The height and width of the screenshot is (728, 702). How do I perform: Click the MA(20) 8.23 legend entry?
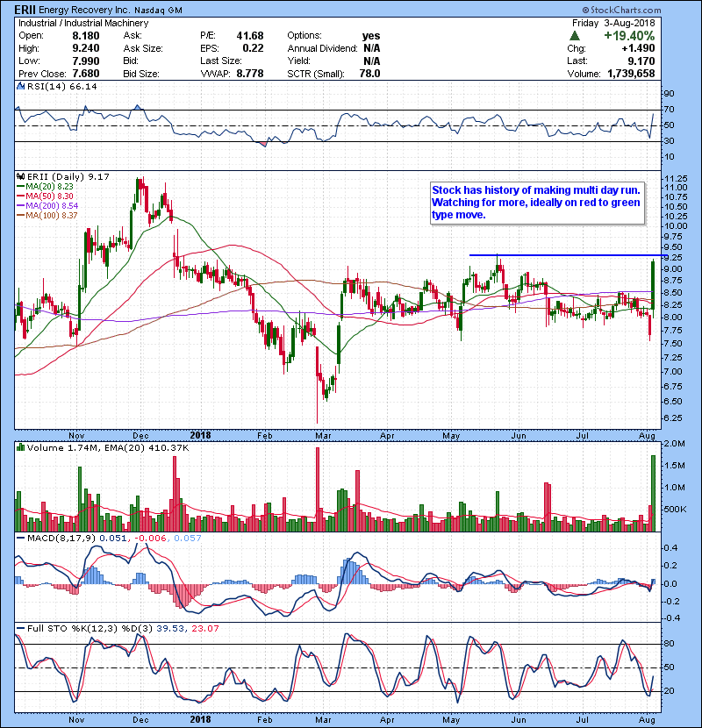click(46, 187)
